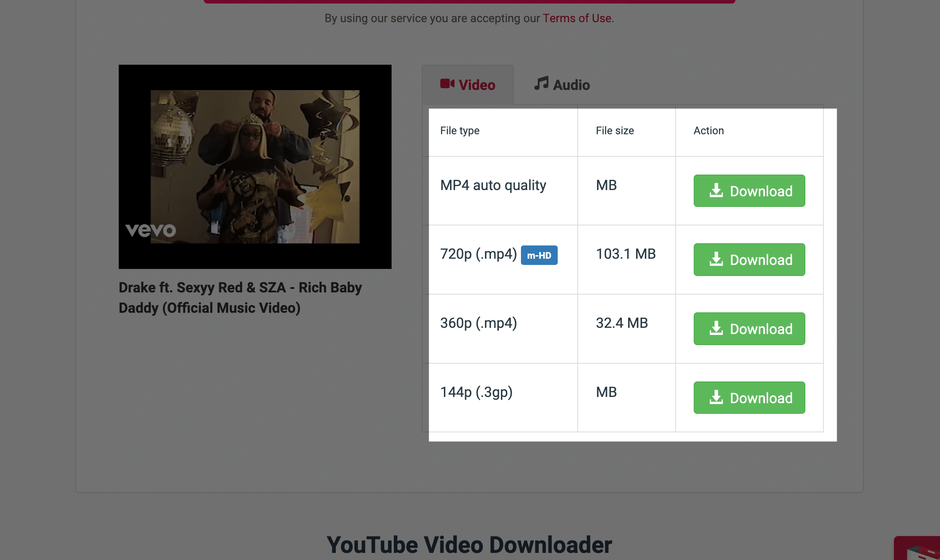Click the video camera icon on Video tab
This screenshot has width=940, height=560.
(x=446, y=84)
